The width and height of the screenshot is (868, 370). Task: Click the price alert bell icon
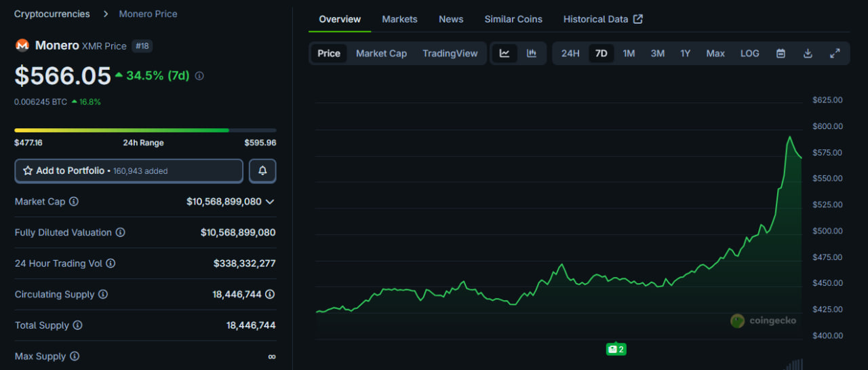pos(262,171)
